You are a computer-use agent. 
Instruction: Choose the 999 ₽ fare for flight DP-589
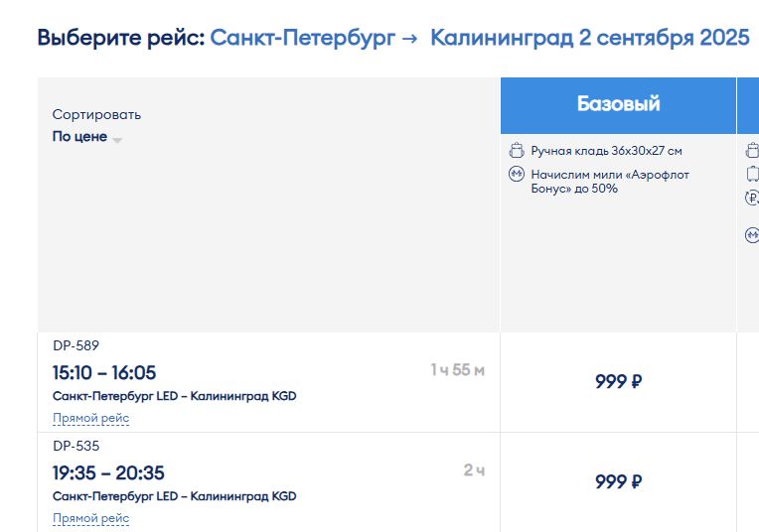tap(618, 381)
